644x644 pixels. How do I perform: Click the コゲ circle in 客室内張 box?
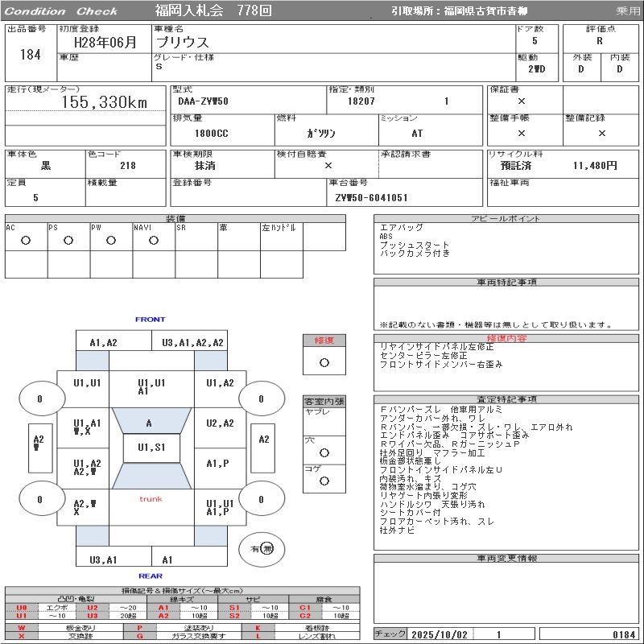(324, 481)
